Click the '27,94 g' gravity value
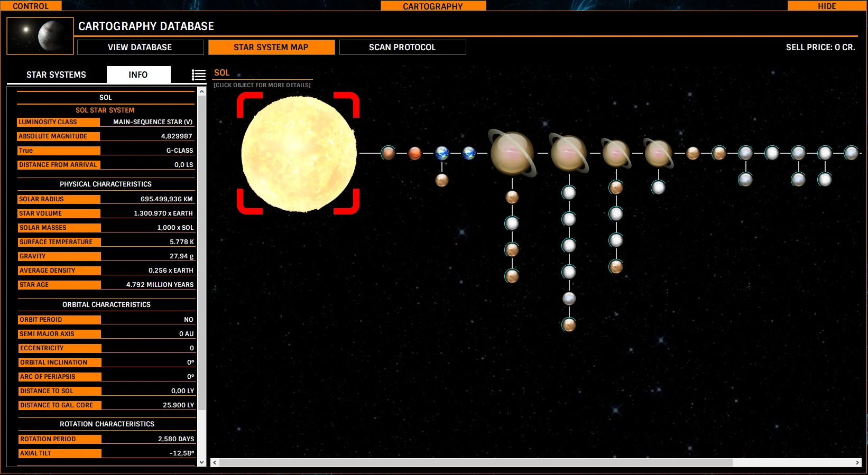Viewport: 868px width, 475px height. [182, 256]
